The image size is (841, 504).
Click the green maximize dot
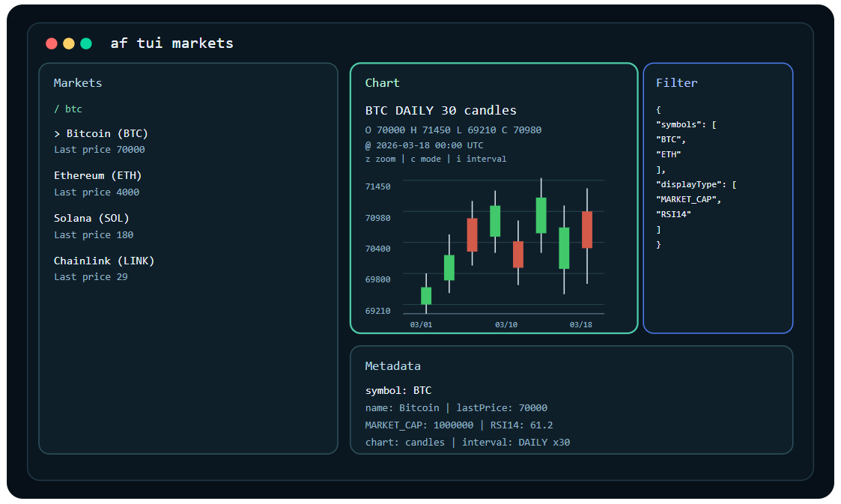click(x=86, y=43)
